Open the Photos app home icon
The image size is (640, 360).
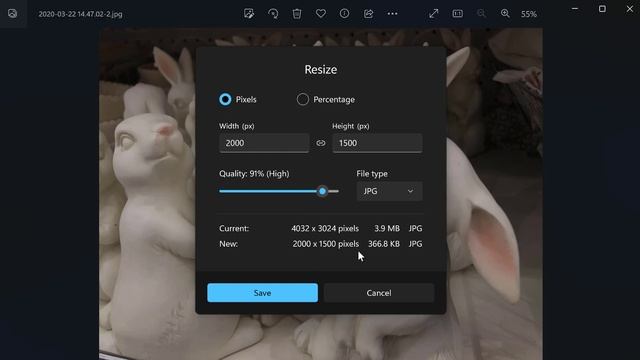(13, 13)
